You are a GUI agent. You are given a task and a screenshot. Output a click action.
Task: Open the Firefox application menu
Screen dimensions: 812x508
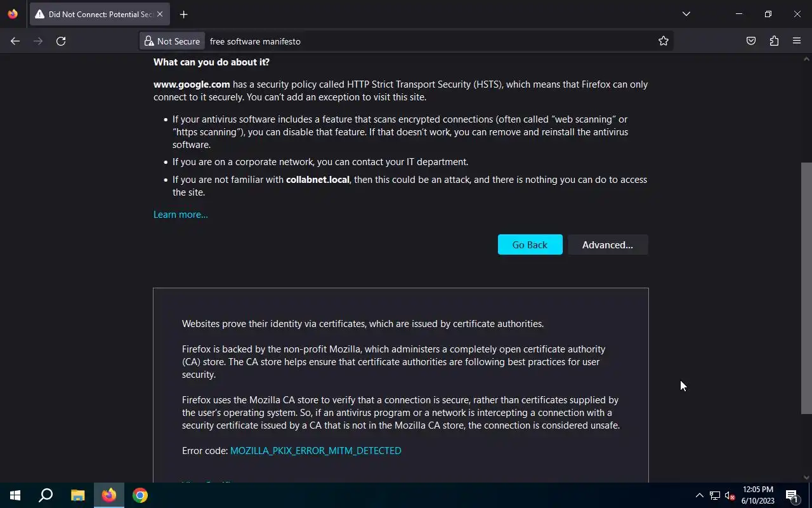tap(797, 41)
